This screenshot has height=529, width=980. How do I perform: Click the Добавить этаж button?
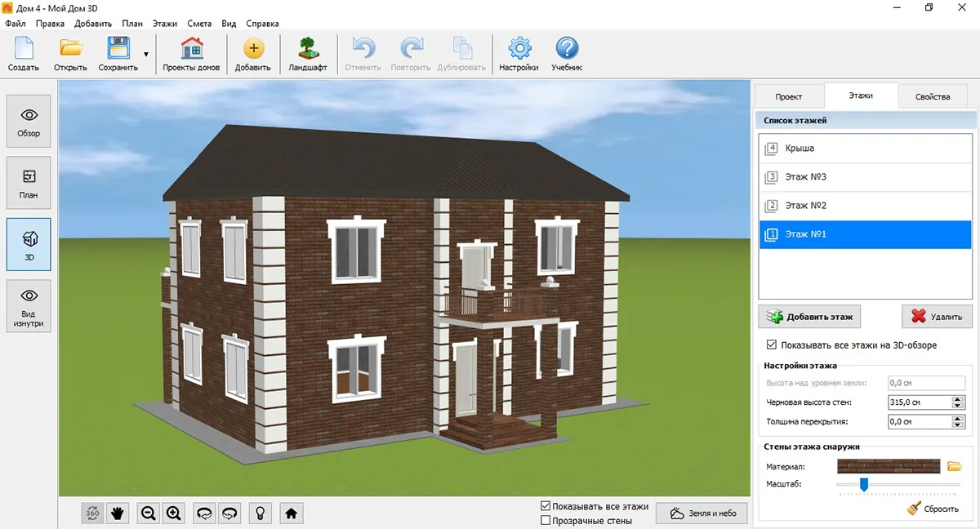click(x=809, y=317)
